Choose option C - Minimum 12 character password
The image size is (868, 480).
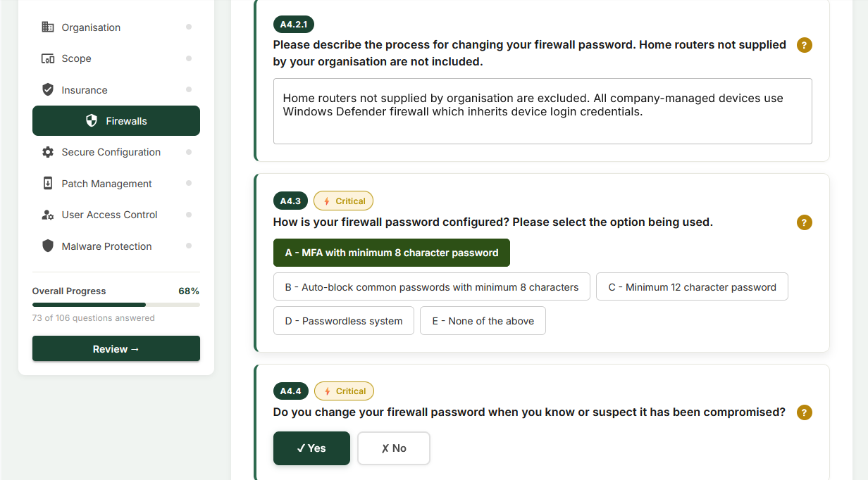coord(692,286)
